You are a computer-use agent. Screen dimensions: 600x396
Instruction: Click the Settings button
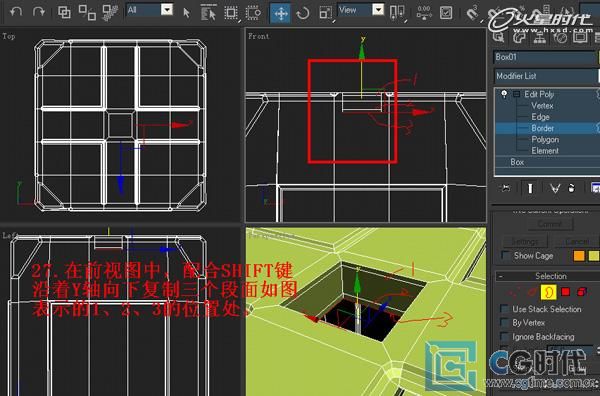[525, 242]
